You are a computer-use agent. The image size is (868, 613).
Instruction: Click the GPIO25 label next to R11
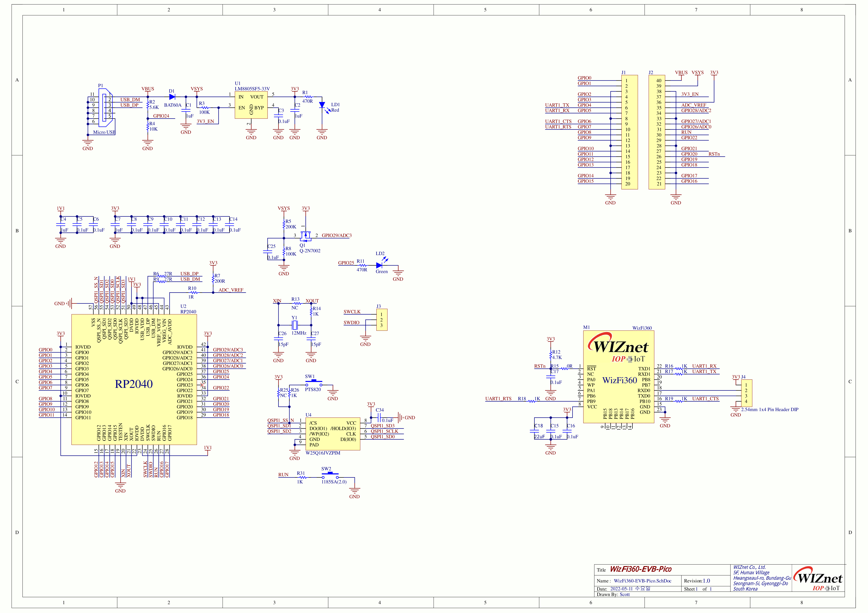(346, 263)
